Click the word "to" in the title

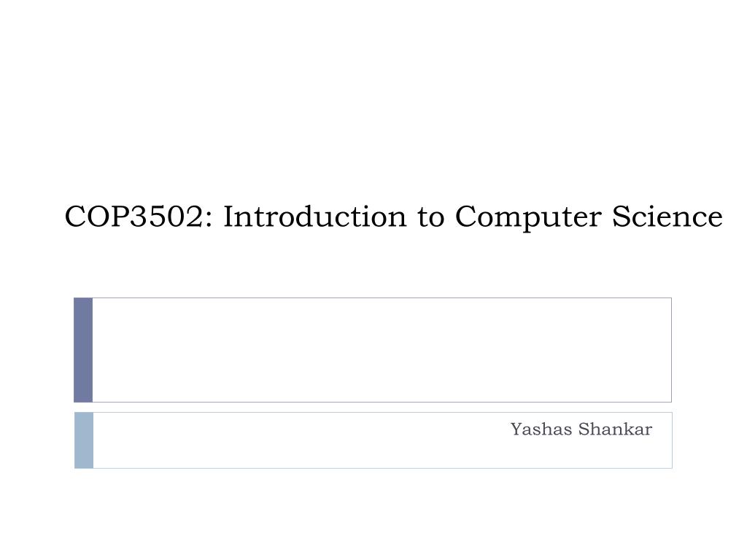pyautogui.click(x=430, y=217)
